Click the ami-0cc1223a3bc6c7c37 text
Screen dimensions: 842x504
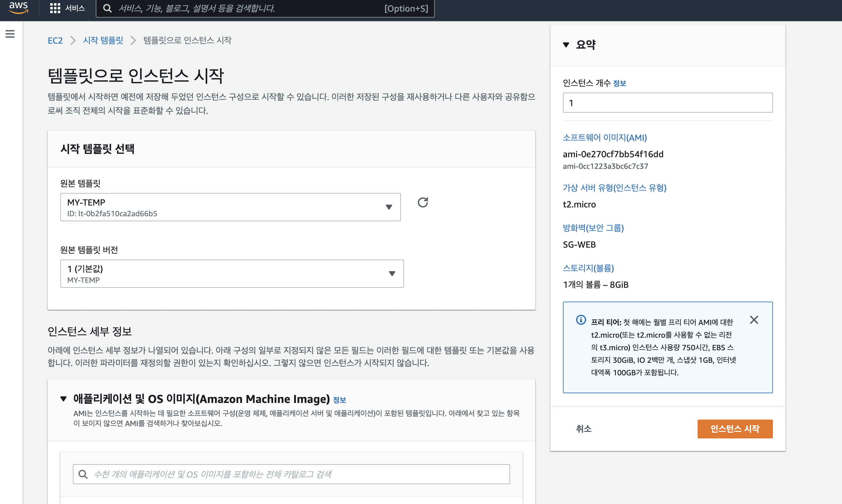(x=605, y=166)
